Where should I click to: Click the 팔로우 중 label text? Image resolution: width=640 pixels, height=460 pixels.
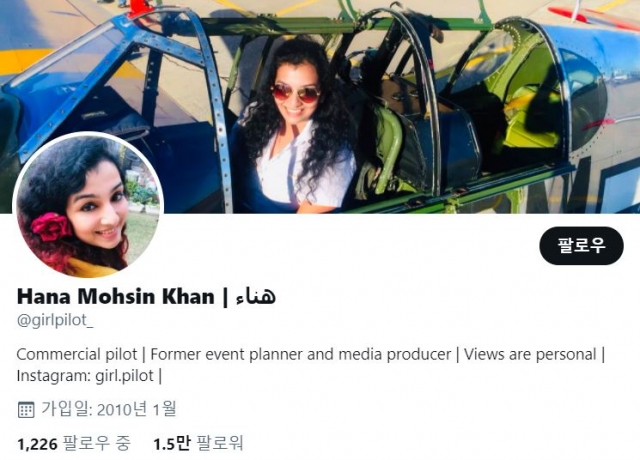[x=97, y=444]
